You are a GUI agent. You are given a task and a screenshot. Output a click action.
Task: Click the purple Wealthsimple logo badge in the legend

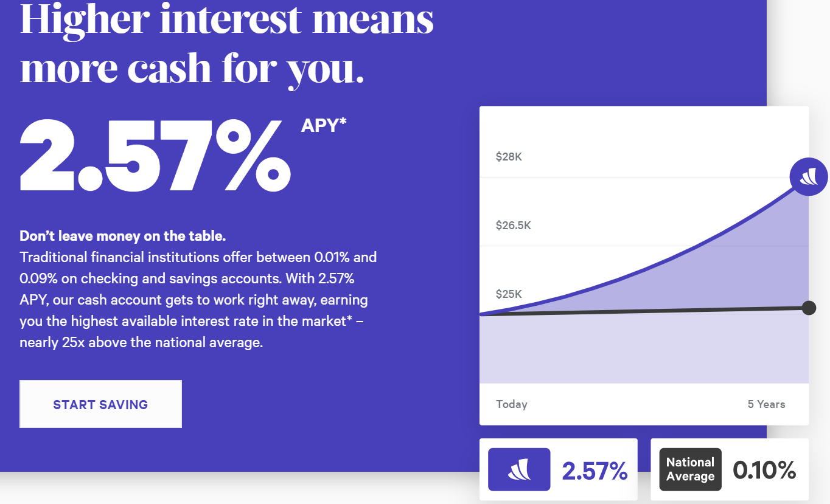pos(519,469)
